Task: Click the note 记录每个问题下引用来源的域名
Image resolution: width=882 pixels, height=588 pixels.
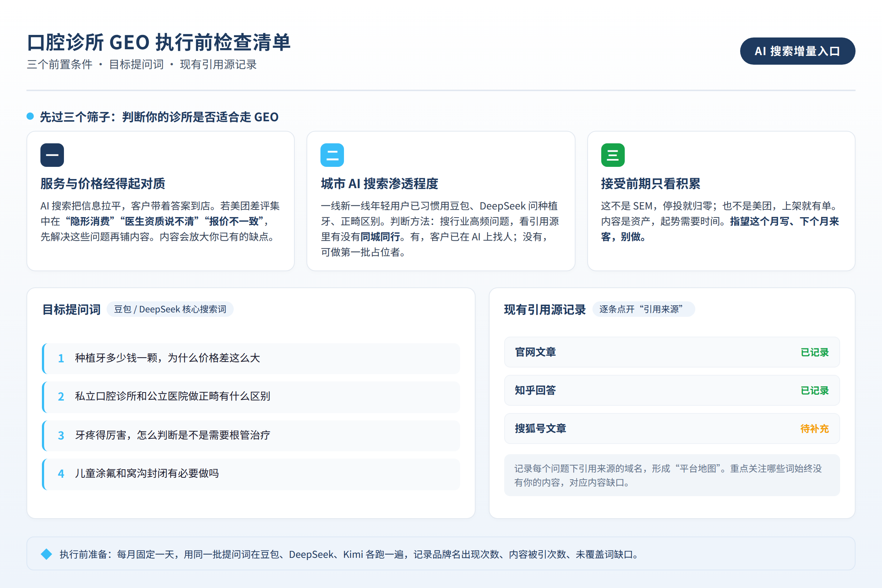Action: (x=672, y=476)
